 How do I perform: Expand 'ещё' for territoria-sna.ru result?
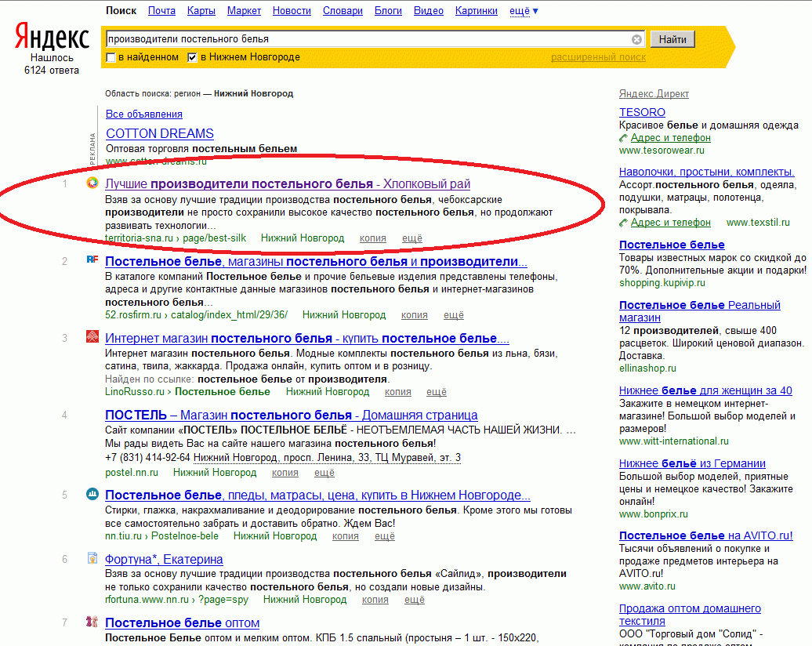[x=412, y=238]
